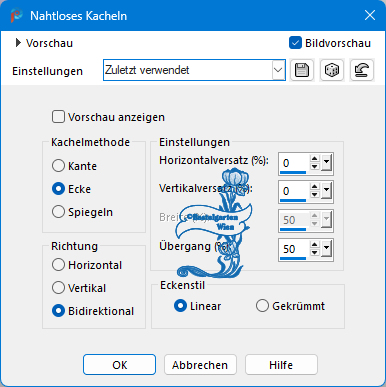Expand the Vorschau disclosure triangle
The width and height of the screenshot is (386, 387).
[18, 43]
